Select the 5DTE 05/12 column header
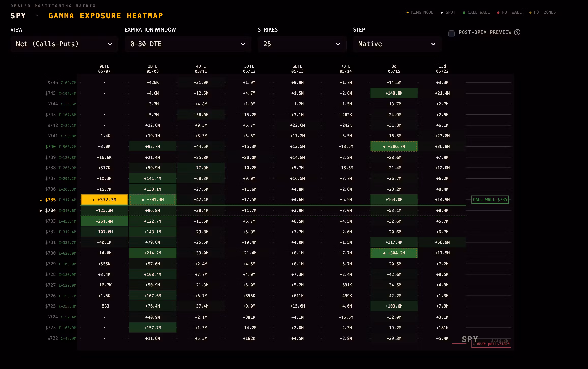Image resolution: width=588 pixels, height=369 pixels. [x=249, y=69]
